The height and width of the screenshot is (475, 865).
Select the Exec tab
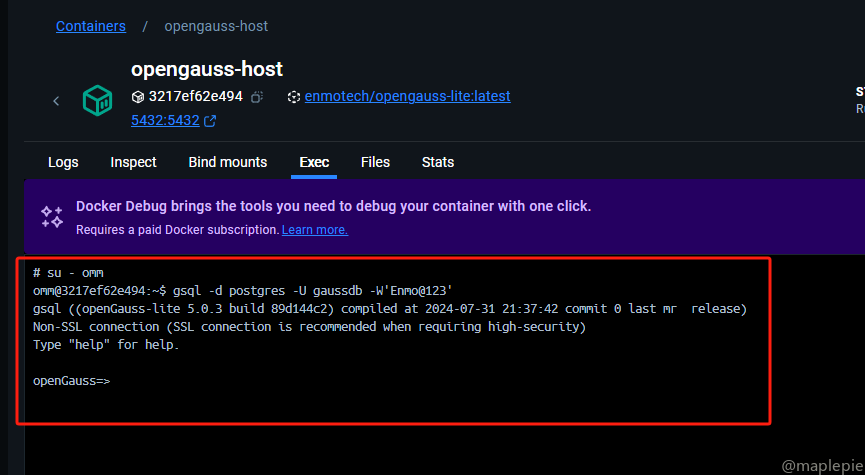tap(314, 162)
